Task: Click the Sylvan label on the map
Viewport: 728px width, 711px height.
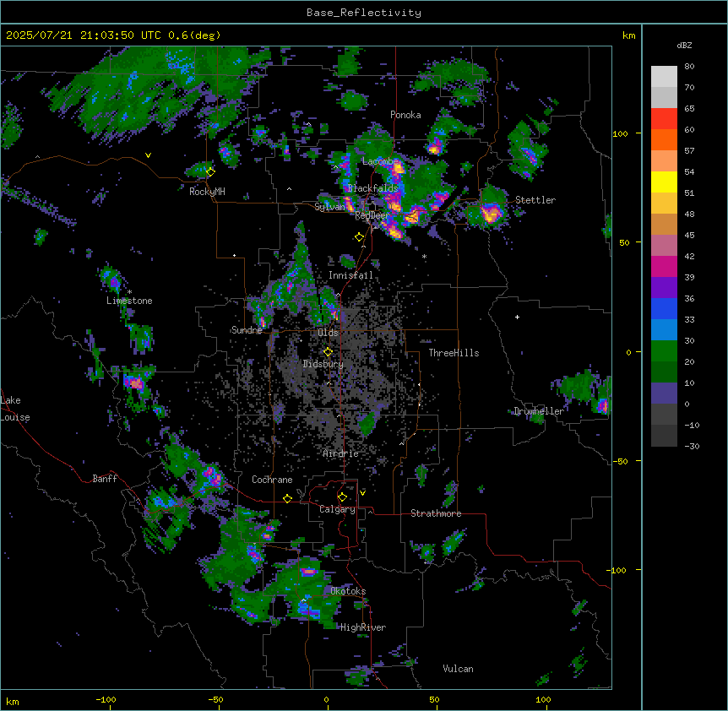Action: coord(329,207)
